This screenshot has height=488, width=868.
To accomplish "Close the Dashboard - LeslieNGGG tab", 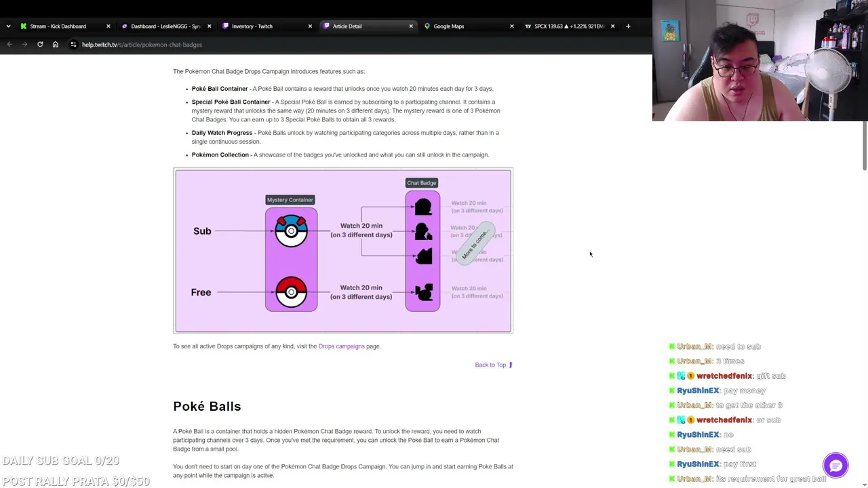I will (x=209, y=26).
